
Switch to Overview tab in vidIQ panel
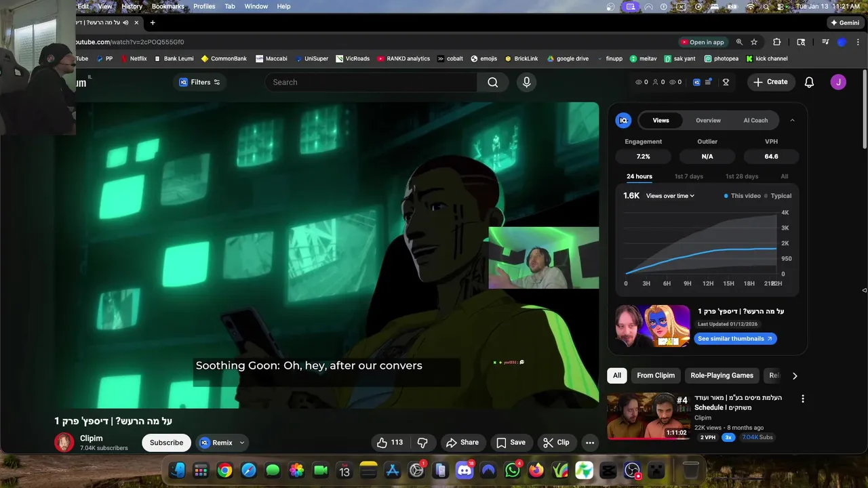click(x=708, y=121)
